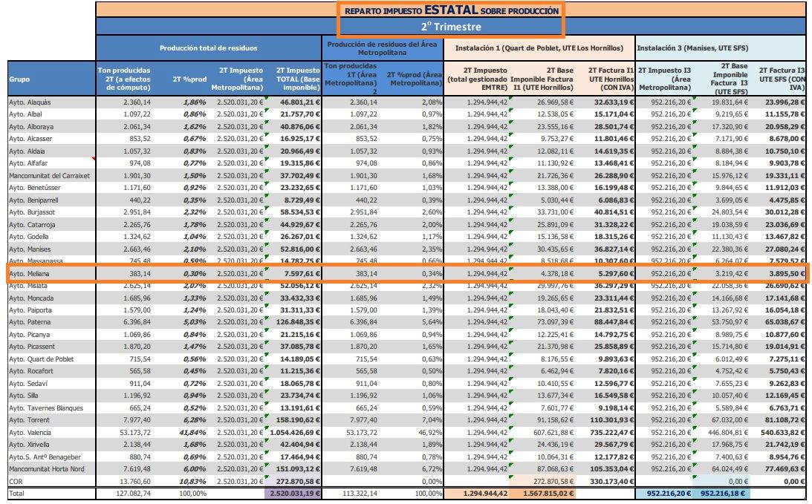812x504 pixels.
Task: Select the 'REPARTO IMPUESTO ESTATAL' title cell
Action: (451, 10)
